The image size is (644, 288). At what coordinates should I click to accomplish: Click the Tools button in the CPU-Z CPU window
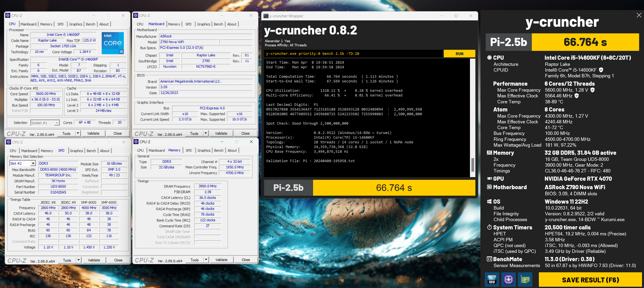coord(66,133)
